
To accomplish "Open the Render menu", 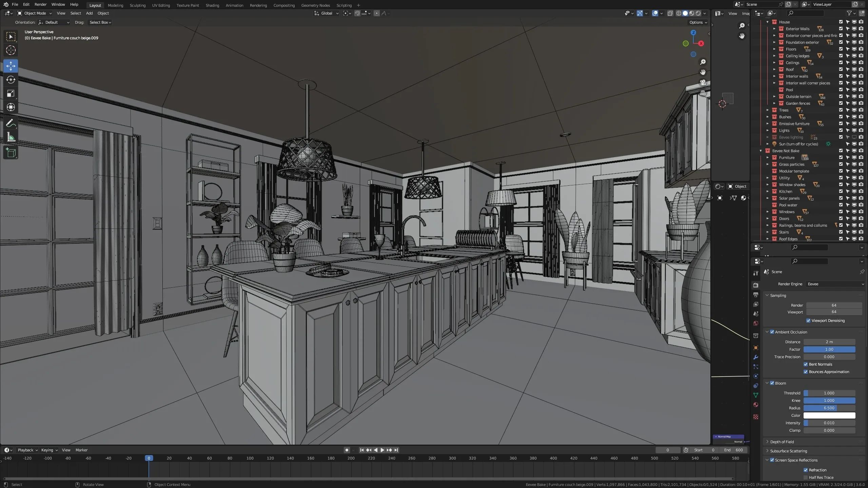I will [40, 4].
